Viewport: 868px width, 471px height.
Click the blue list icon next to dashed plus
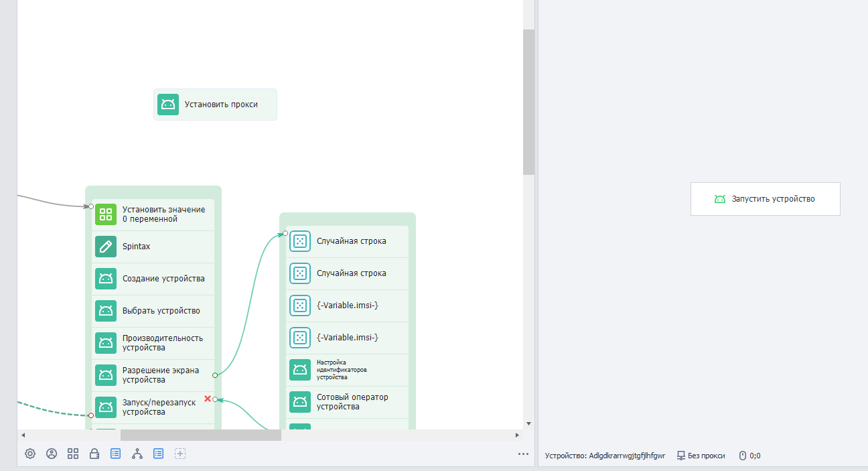pos(159,454)
